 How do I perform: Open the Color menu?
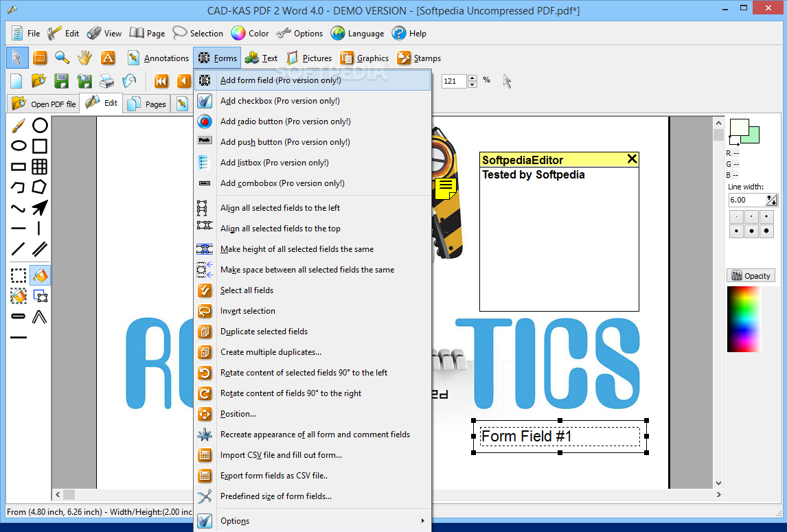[250, 33]
